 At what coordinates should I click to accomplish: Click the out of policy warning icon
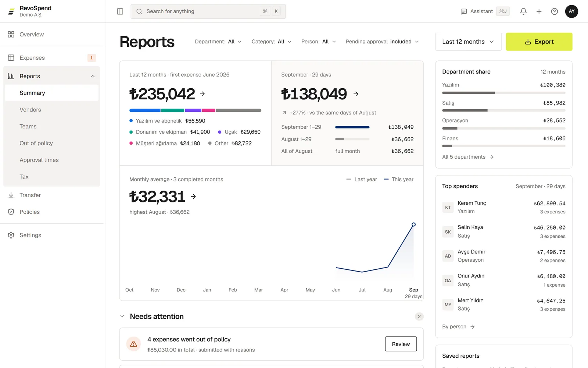pyautogui.click(x=133, y=344)
